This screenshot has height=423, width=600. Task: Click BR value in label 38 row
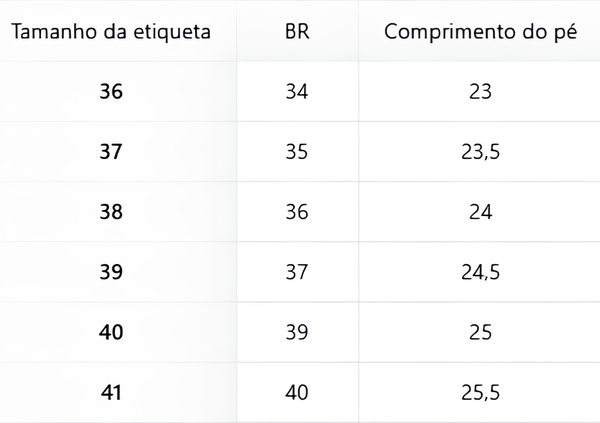[x=297, y=212]
